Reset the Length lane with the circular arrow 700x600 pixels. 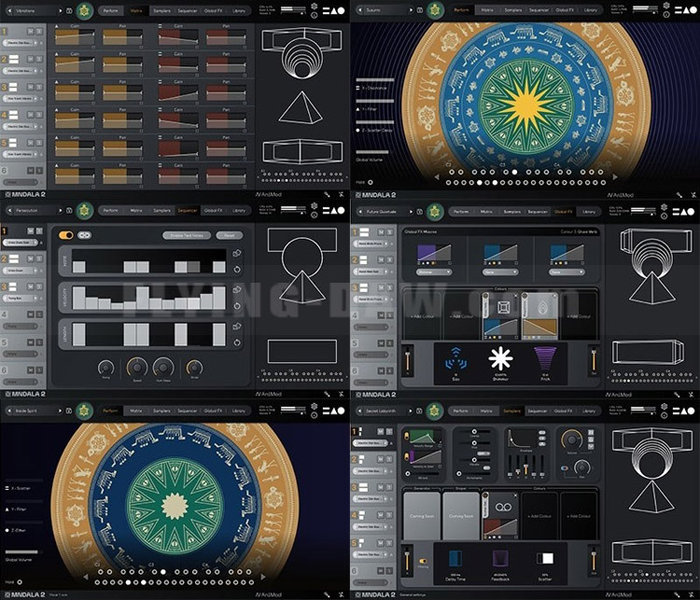point(237,342)
